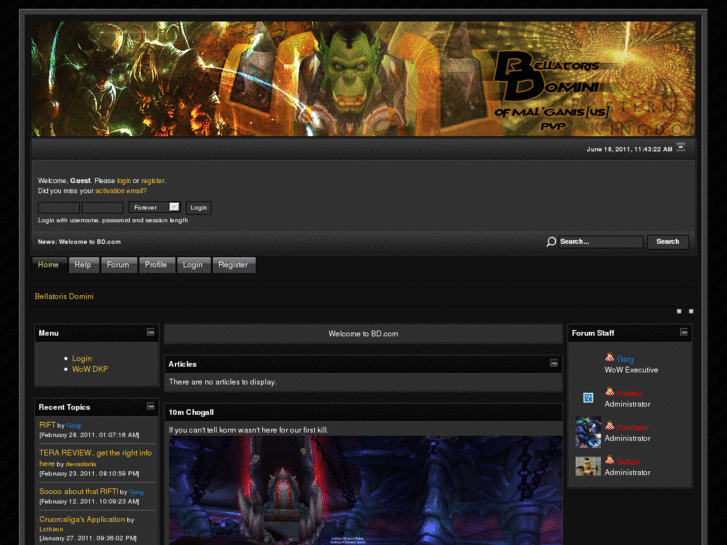Open Gaboo's avatar image
Screen dimensions: 727x545
(588, 466)
